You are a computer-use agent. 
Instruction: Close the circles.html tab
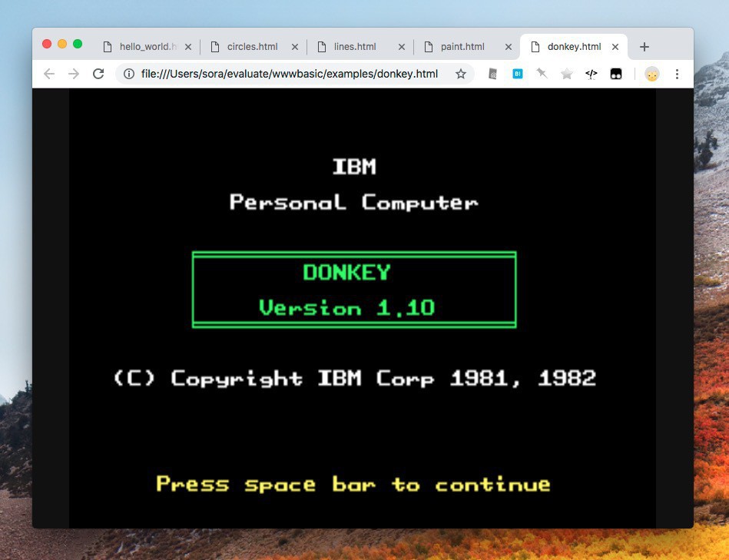point(295,47)
